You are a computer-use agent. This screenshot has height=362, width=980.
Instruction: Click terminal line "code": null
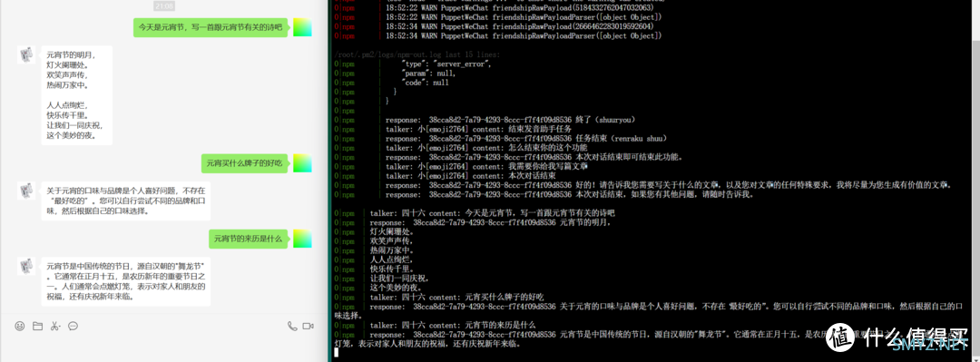(x=425, y=83)
